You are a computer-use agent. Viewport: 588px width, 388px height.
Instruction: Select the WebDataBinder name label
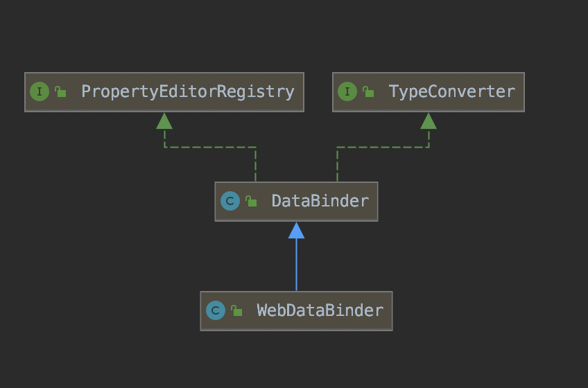pyautogui.click(x=320, y=310)
